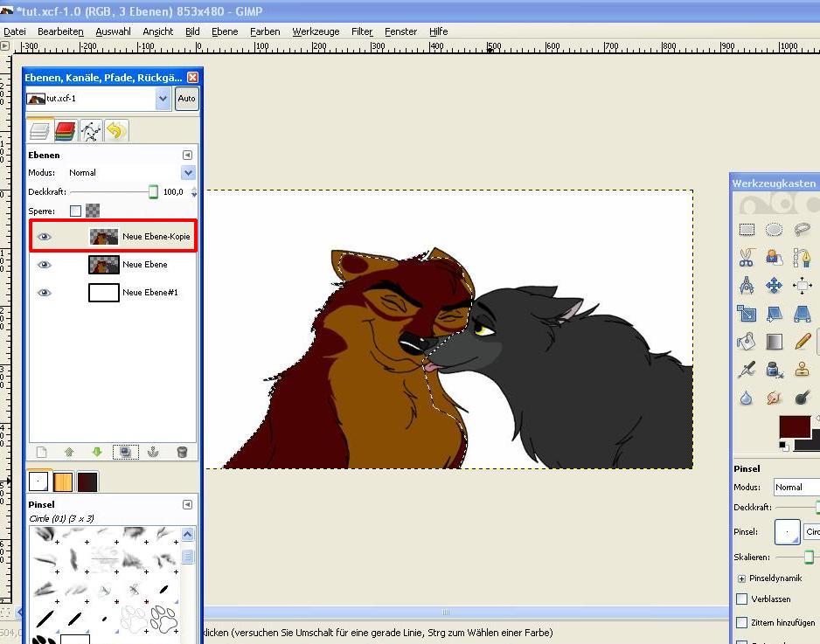This screenshot has width=820, height=644.
Task: Toggle visibility of Neue Ebene#1 layer
Action: pos(45,293)
